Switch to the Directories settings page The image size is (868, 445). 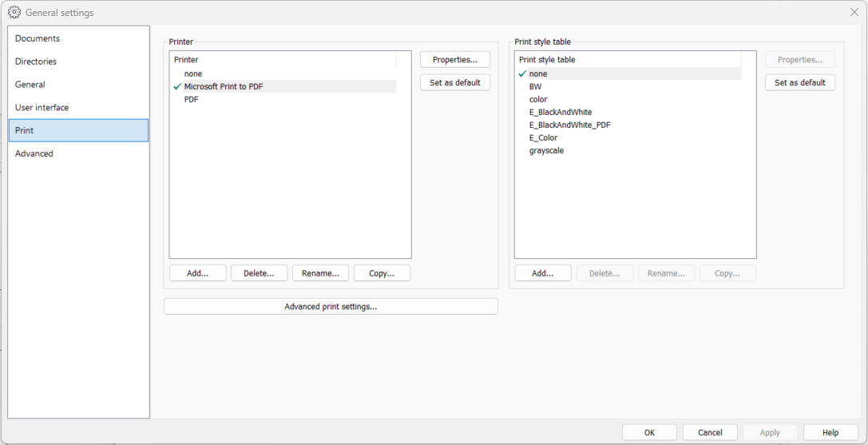pos(36,62)
